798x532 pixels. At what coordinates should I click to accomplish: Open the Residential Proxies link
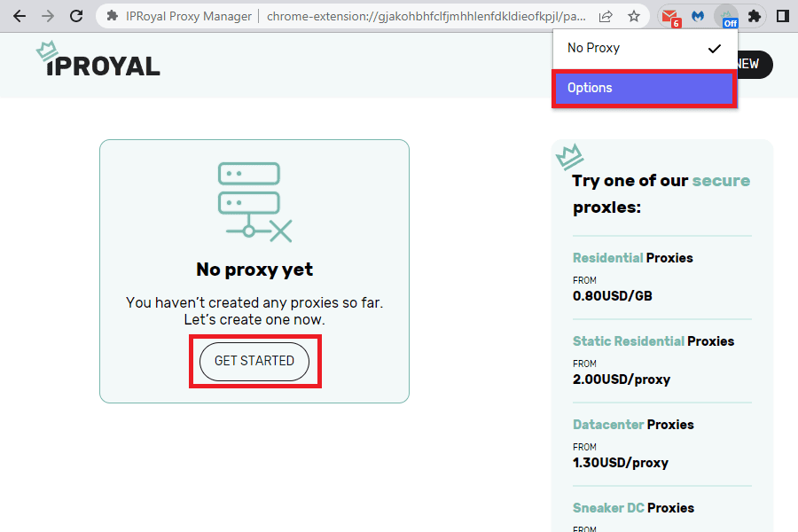click(x=632, y=258)
